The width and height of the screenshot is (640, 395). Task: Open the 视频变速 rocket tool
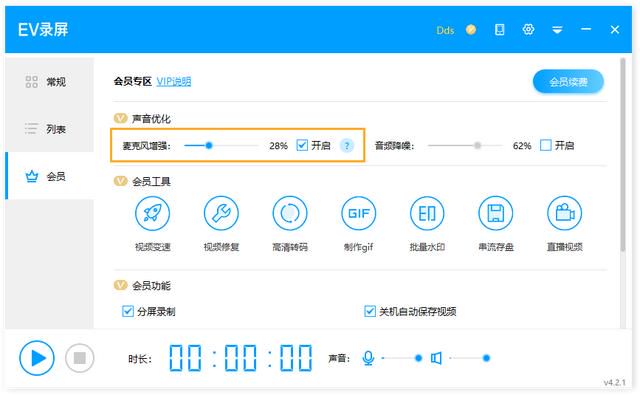tap(153, 213)
